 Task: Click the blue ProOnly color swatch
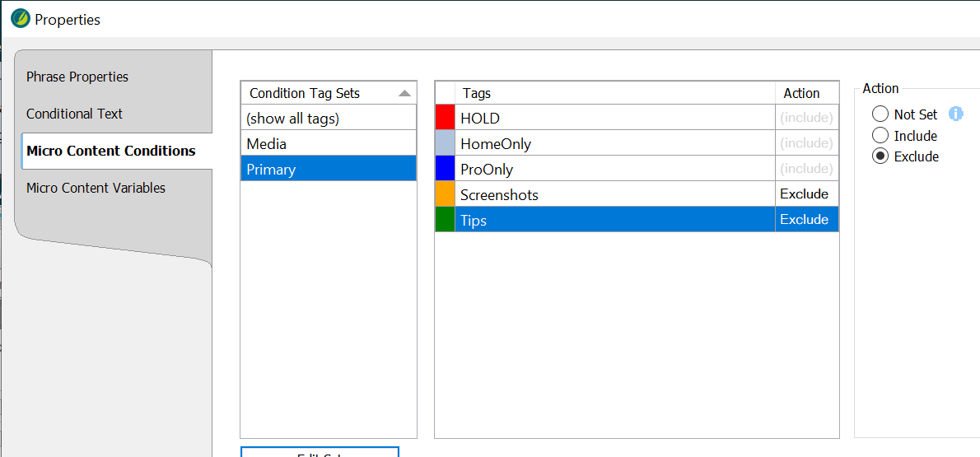(445, 169)
